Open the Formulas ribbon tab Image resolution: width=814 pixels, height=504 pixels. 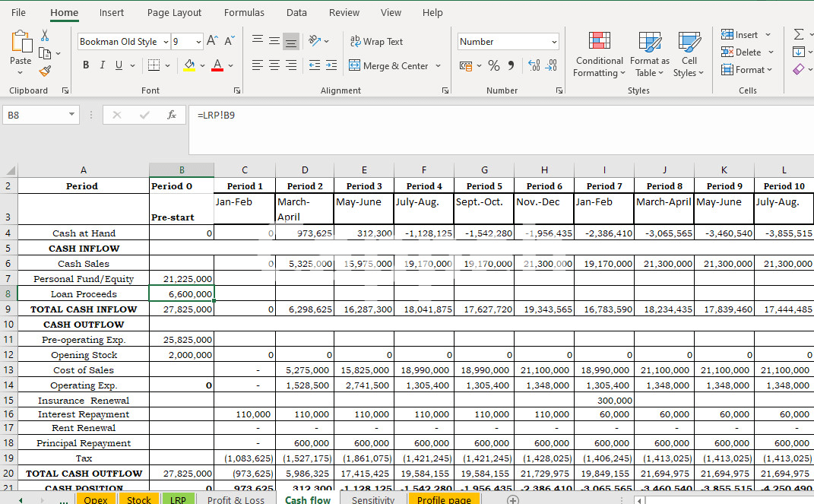244,13
